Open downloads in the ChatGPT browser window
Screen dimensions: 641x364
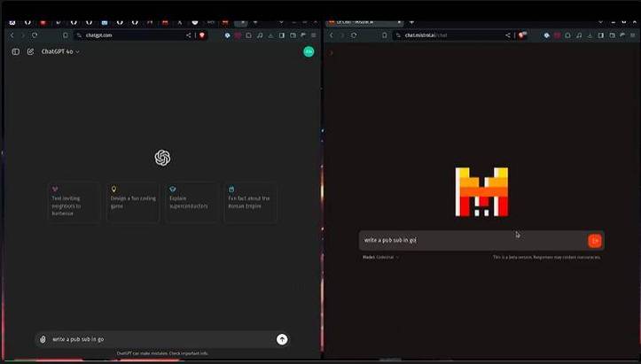coord(270,35)
